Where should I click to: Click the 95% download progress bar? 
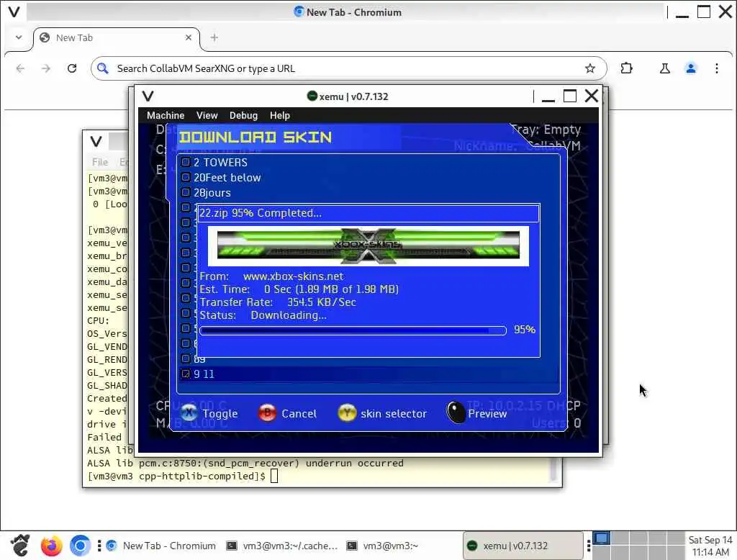click(353, 330)
